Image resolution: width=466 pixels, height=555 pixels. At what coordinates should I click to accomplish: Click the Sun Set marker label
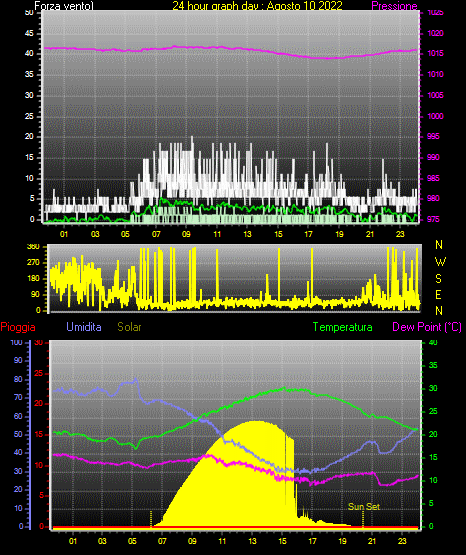364,507
